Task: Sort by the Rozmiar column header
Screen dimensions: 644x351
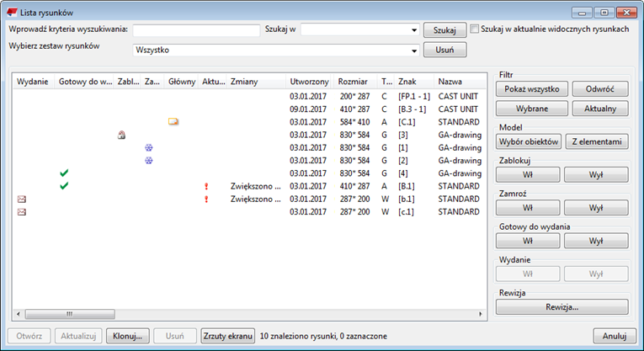Action: pos(355,82)
